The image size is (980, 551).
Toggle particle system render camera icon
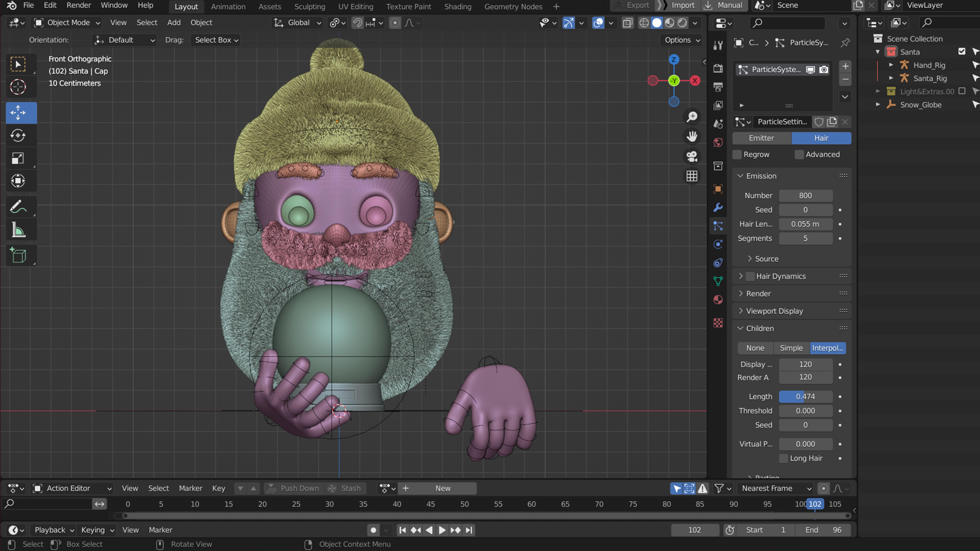click(x=824, y=70)
